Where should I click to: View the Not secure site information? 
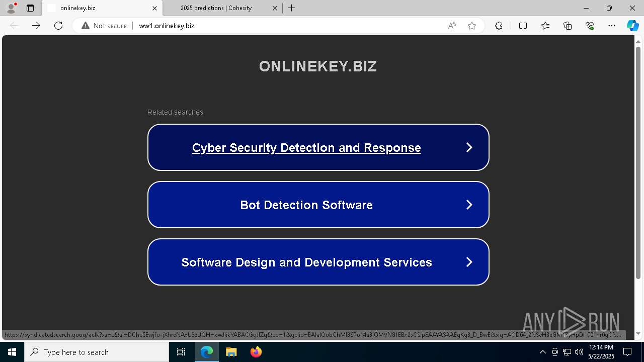[x=104, y=26]
